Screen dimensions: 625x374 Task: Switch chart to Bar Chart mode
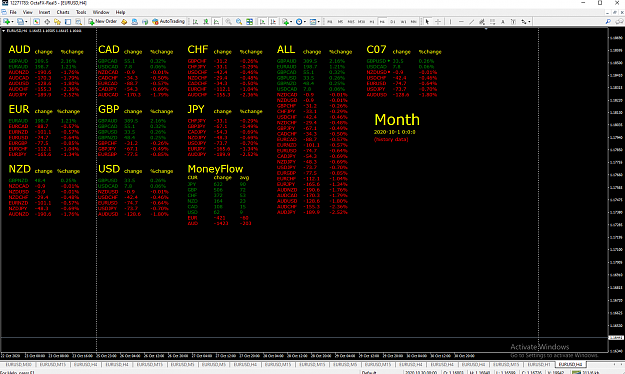point(195,22)
